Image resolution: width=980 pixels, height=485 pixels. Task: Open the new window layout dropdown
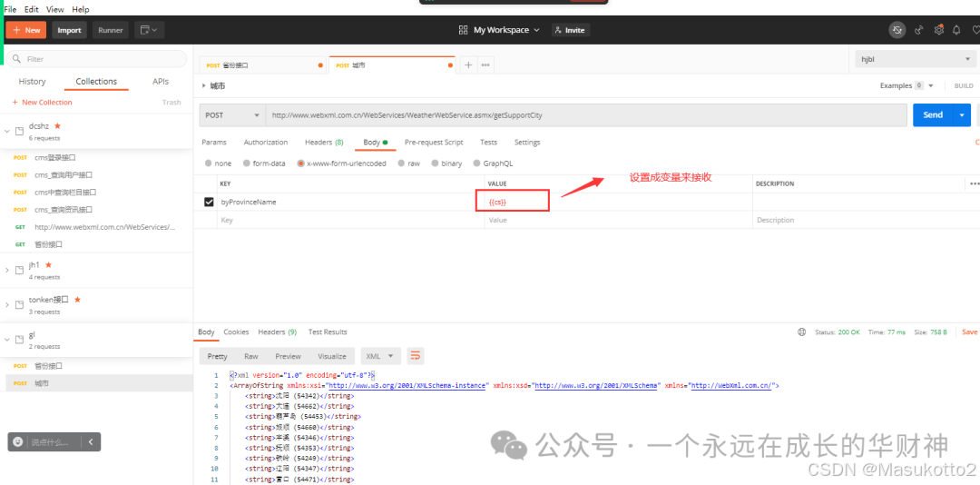[149, 30]
